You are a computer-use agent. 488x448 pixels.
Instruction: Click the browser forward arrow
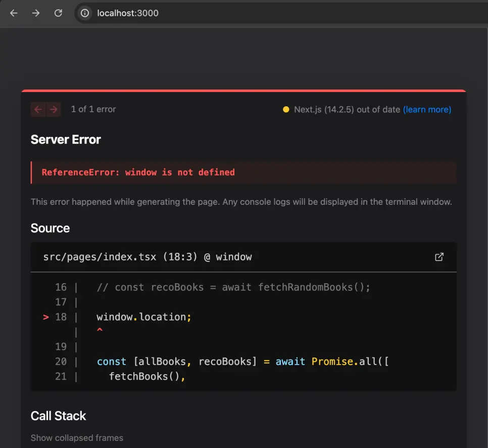(36, 13)
